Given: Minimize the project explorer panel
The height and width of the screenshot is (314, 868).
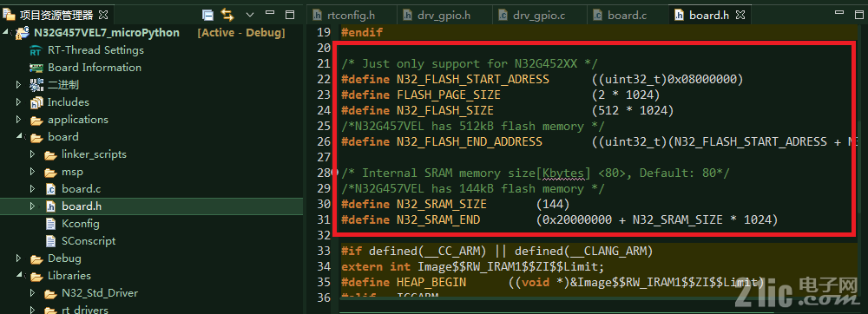Looking at the screenshot, I should (x=270, y=13).
